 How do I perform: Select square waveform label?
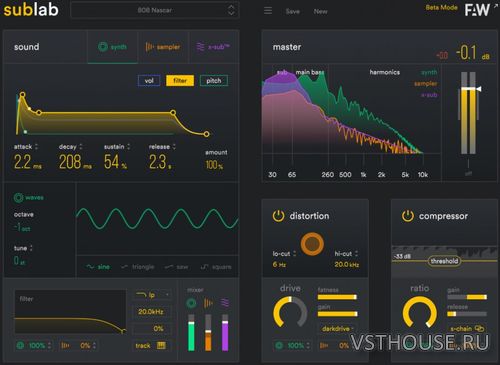[221, 267]
